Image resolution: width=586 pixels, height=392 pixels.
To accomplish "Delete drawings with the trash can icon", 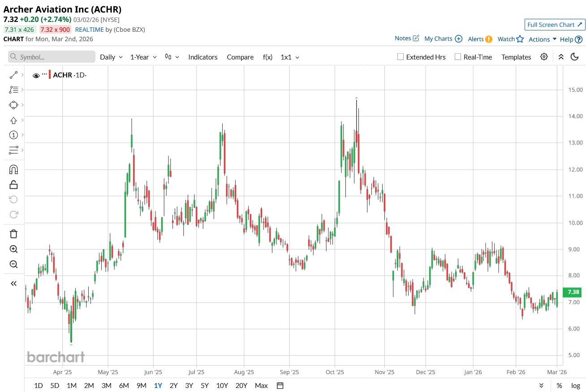I will [x=13, y=234].
